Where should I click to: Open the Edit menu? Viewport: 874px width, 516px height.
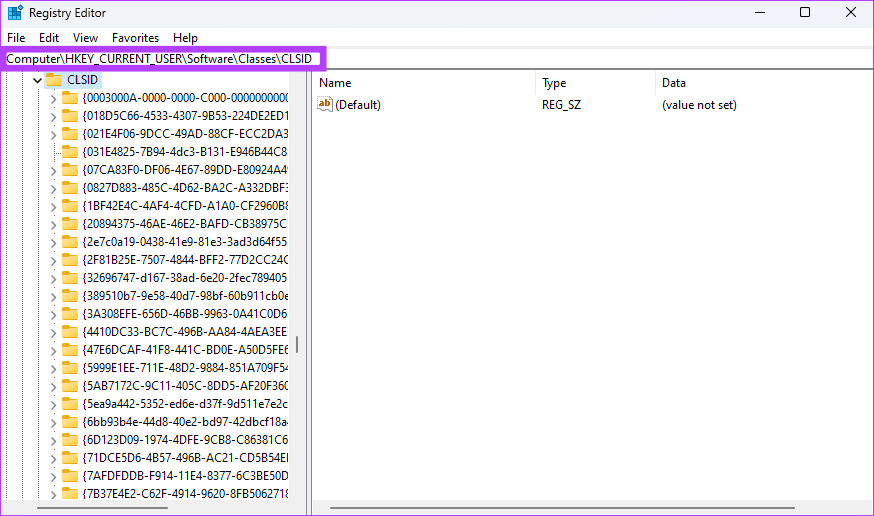coord(48,38)
